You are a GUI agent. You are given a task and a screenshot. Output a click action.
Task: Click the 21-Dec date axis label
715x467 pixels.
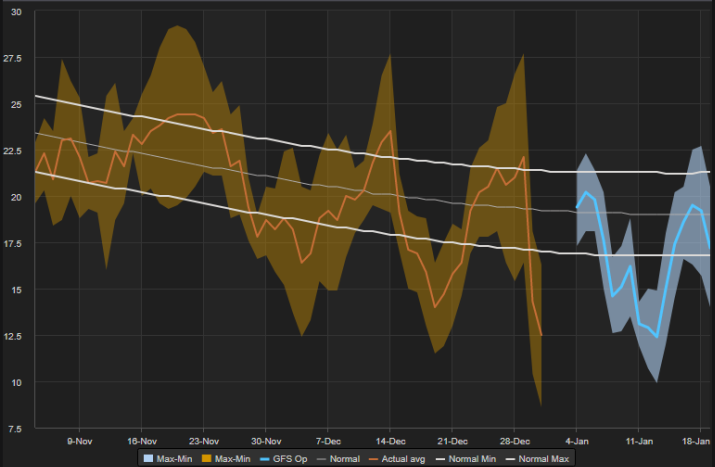click(452, 441)
